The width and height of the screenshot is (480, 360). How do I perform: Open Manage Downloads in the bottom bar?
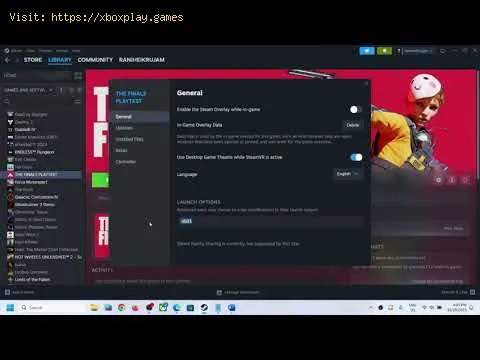[x=238, y=292]
